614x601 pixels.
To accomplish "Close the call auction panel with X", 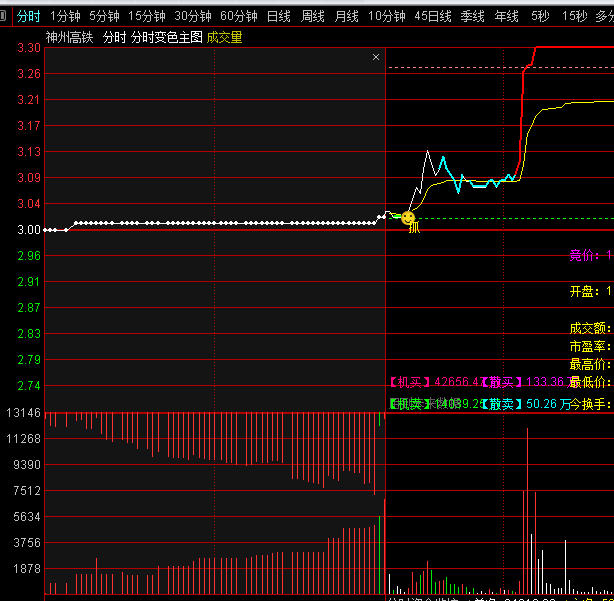I will 376,58.
